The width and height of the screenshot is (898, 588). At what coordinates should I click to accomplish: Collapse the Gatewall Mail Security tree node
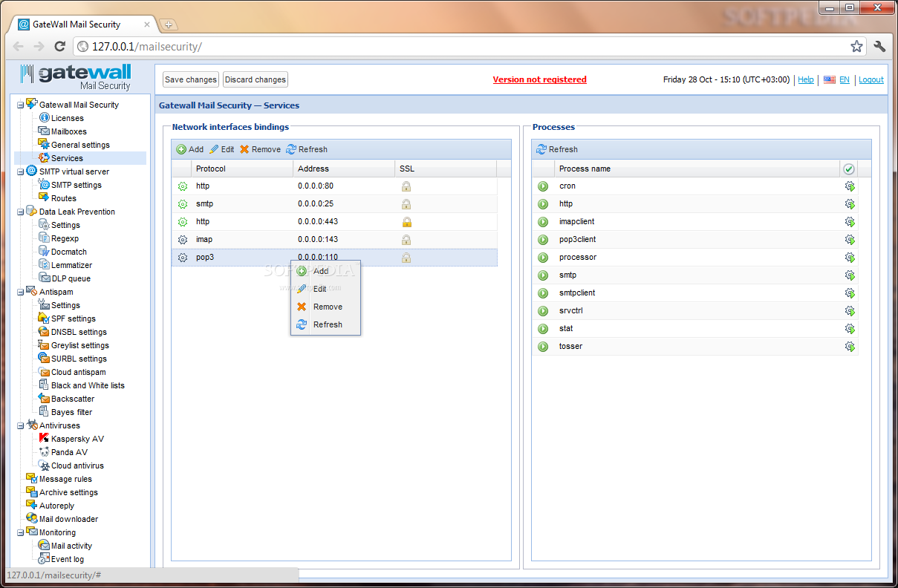pos(21,105)
